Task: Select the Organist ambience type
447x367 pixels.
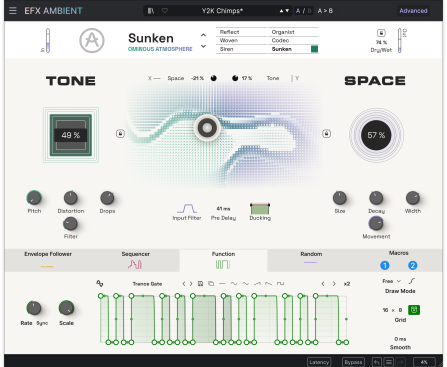Action: coord(293,32)
